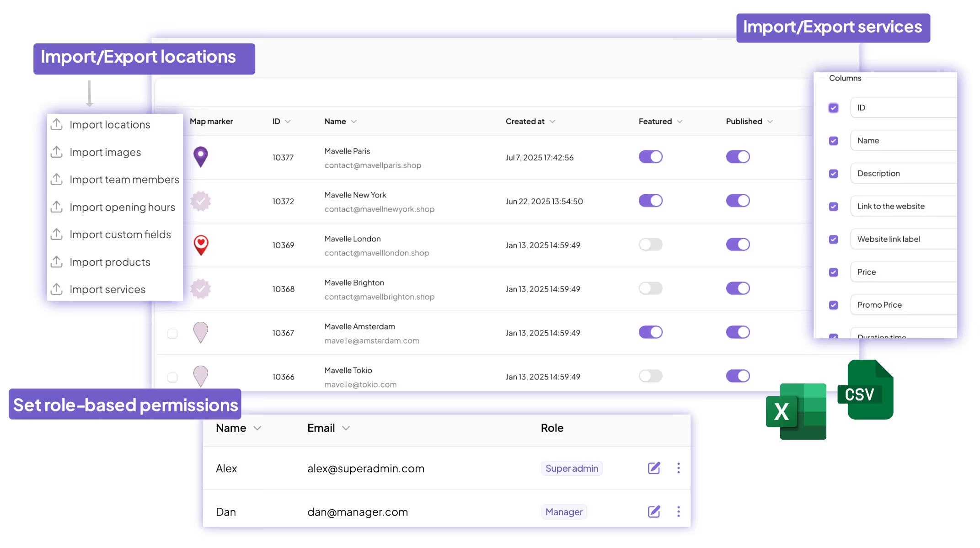Open the Email column sort chevron

(346, 428)
